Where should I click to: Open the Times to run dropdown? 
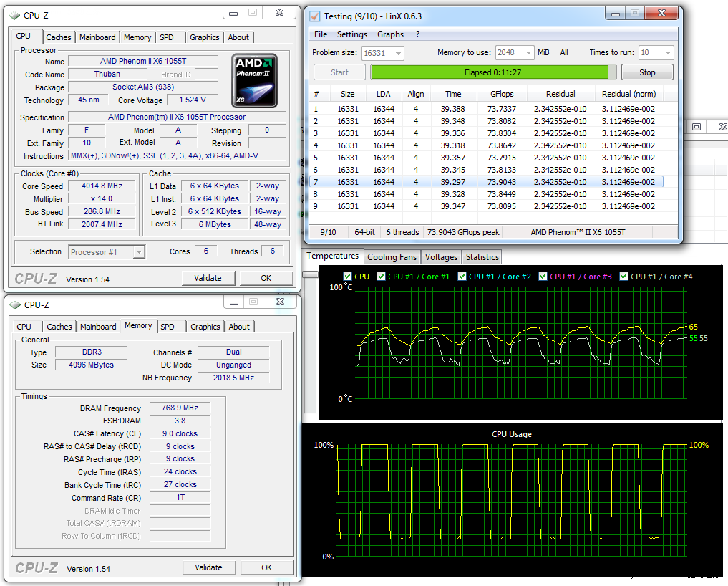(x=667, y=53)
